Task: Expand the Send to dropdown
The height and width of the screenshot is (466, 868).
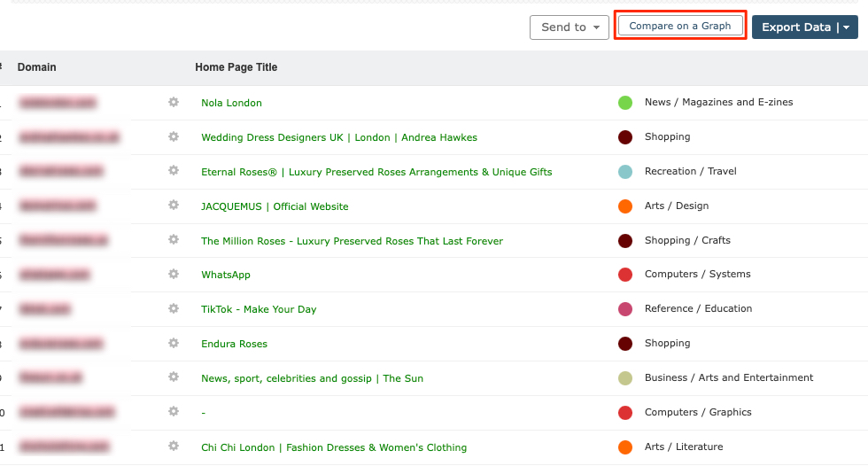Action: (570, 27)
